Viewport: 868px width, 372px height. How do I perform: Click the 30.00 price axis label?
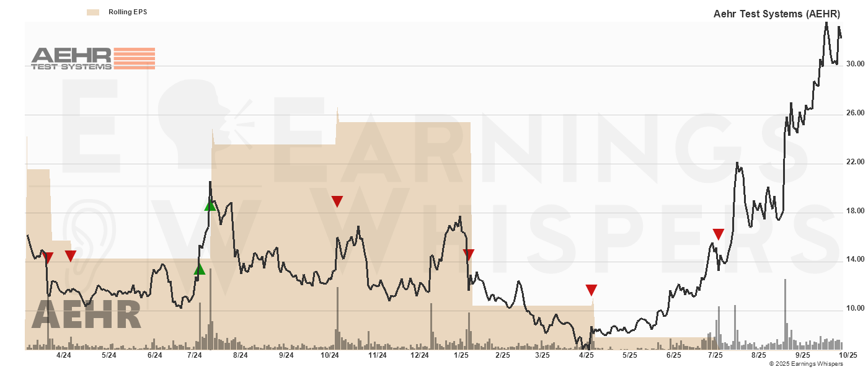pyautogui.click(x=856, y=64)
